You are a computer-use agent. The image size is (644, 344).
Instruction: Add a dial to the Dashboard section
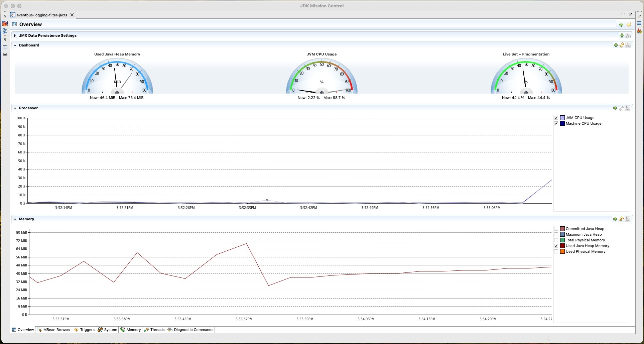click(x=616, y=45)
